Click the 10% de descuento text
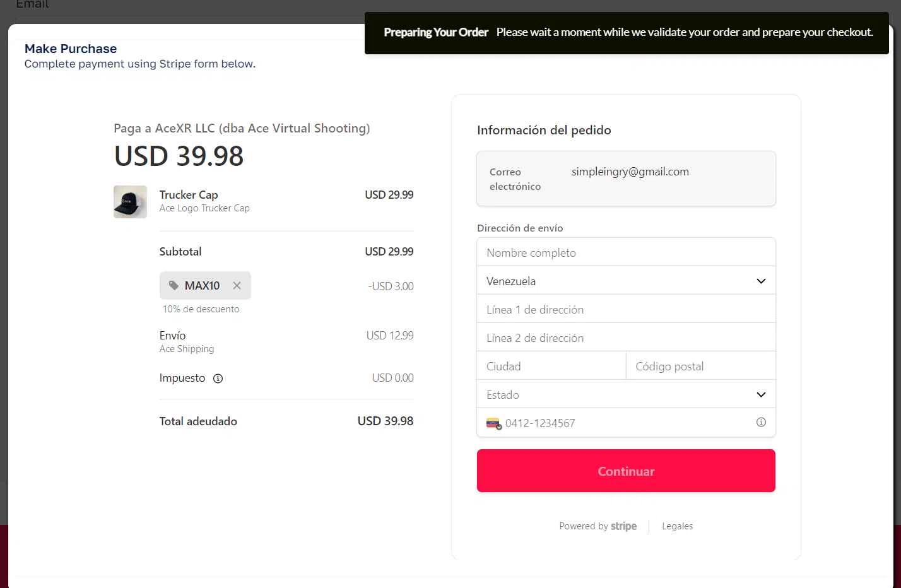The height and width of the screenshot is (588, 901). click(x=201, y=309)
